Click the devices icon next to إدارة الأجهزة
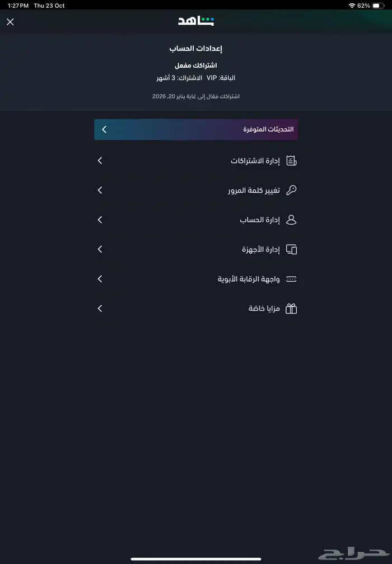The width and height of the screenshot is (392, 564). coord(291,249)
